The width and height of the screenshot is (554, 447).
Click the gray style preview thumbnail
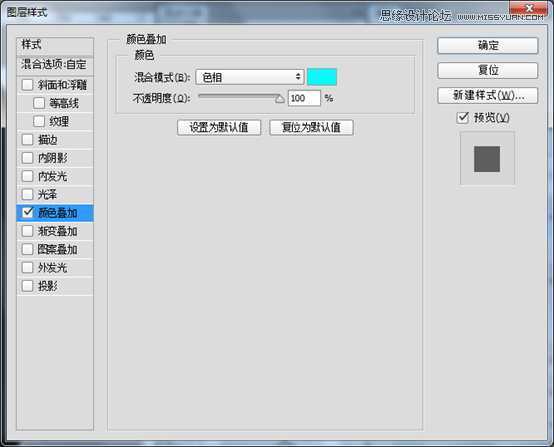pos(487,159)
